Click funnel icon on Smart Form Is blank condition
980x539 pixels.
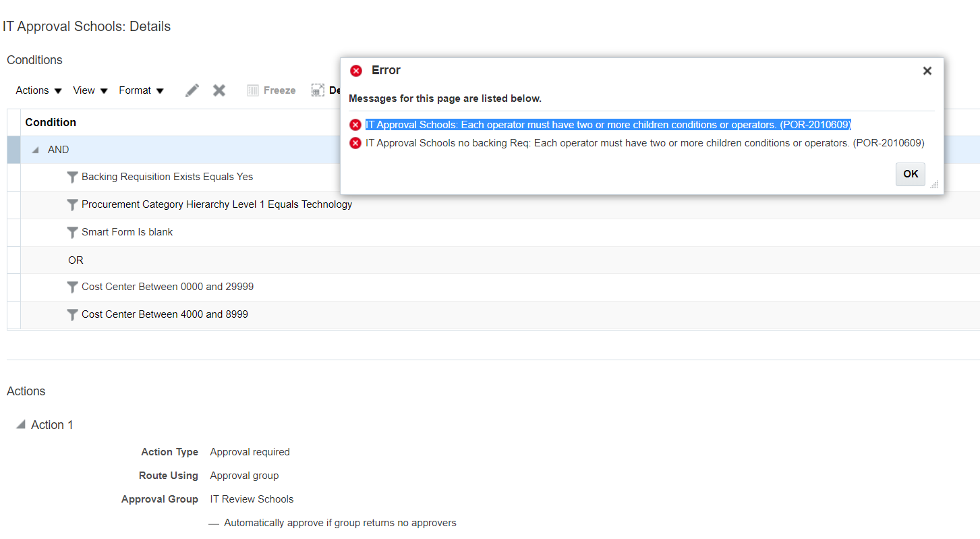click(72, 232)
